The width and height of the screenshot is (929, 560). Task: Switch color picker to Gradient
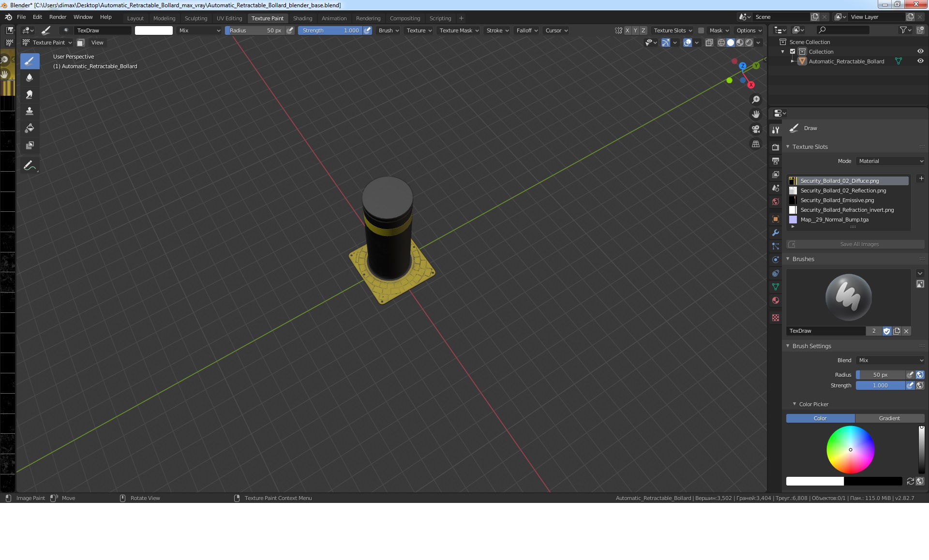pos(889,418)
